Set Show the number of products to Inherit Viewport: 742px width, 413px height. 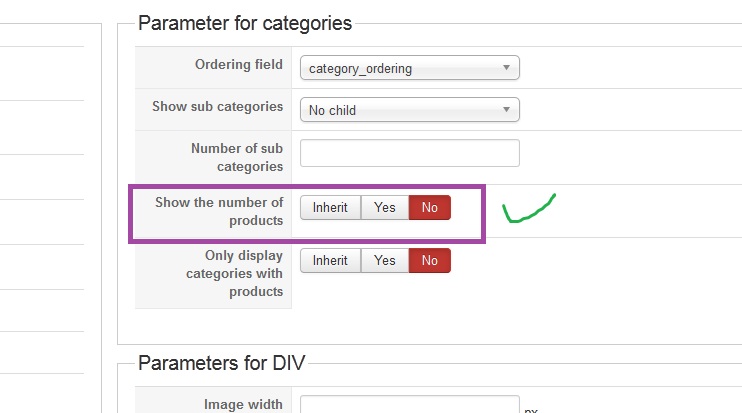coord(330,208)
